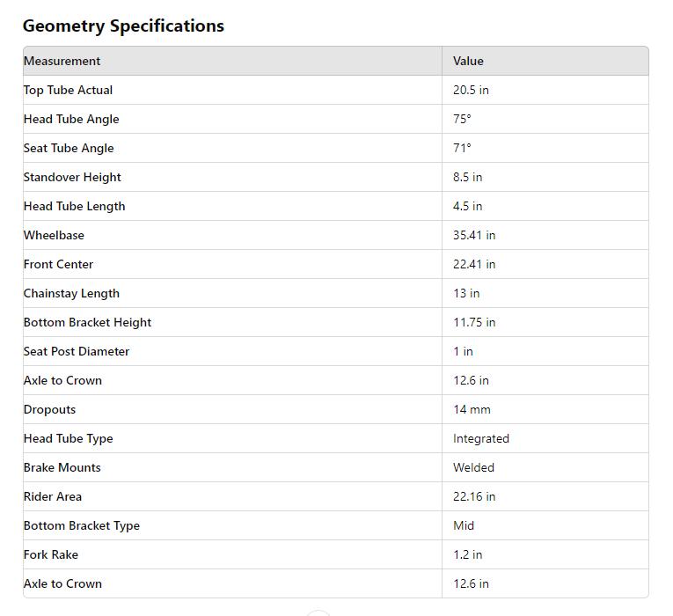Viewport: 673px width, 616px height.
Task: Click the 71° seat tube angle value
Action: tap(462, 148)
